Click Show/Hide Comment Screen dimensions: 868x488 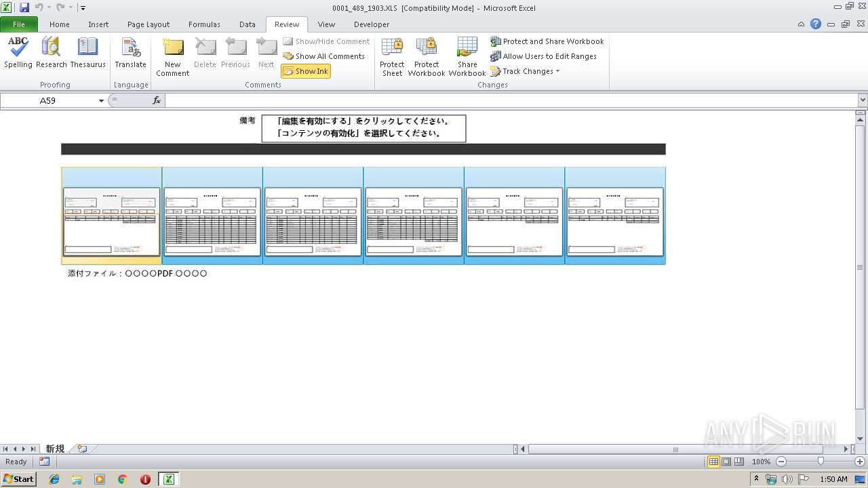click(326, 41)
